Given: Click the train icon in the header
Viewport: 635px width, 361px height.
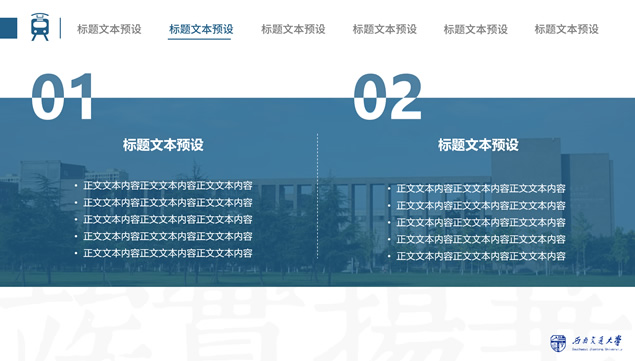Looking at the screenshot, I should (x=40, y=27).
